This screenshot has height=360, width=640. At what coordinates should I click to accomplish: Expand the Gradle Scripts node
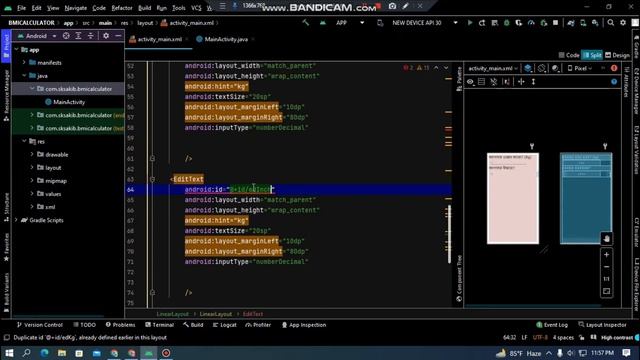click(x=16, y=220)
